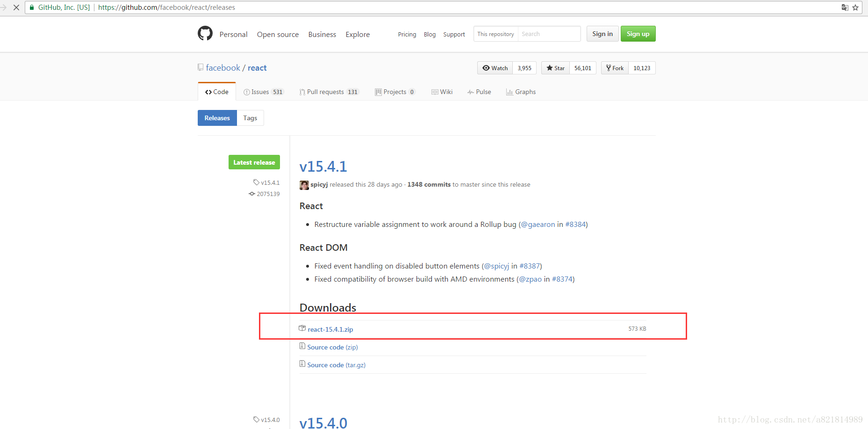View the 3,955 watchers count
Image resolution: width=868 pixels, height=429 pixels.
coord(524,68)
